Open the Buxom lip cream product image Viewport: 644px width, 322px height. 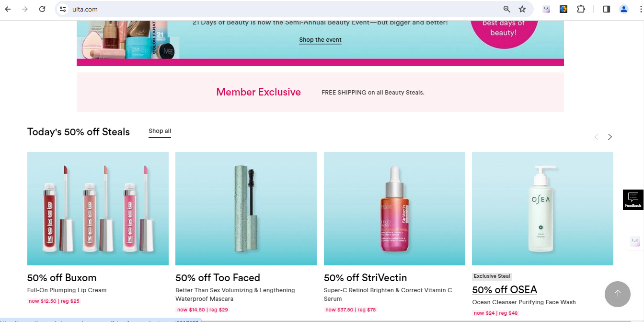pos(98,209)
